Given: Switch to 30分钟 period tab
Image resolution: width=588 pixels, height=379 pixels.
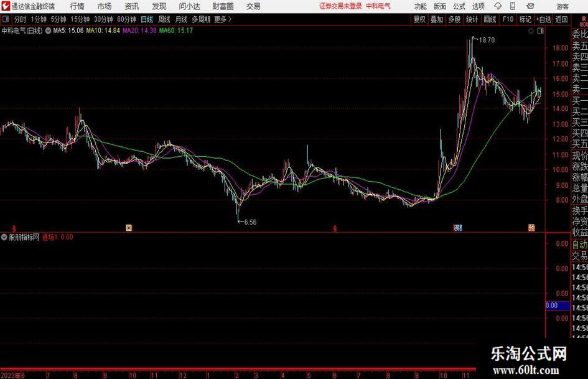Looking at the screenshot, I should (103, 19).
